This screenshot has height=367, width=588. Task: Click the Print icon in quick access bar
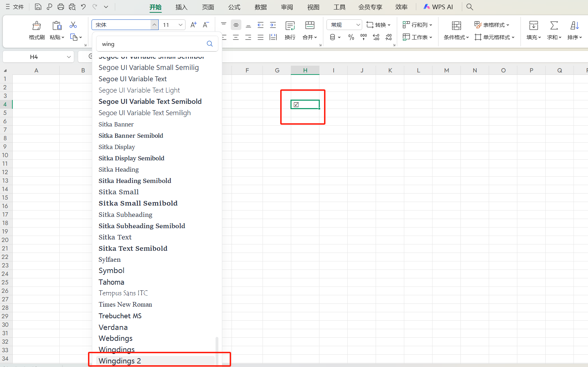[61, 7]
